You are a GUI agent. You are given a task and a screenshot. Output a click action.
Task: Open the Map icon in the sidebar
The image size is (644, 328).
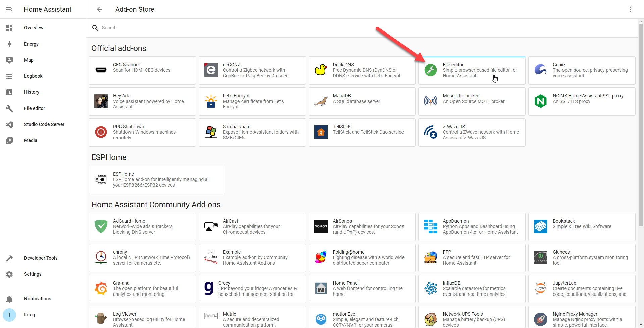tap(9, 60)
